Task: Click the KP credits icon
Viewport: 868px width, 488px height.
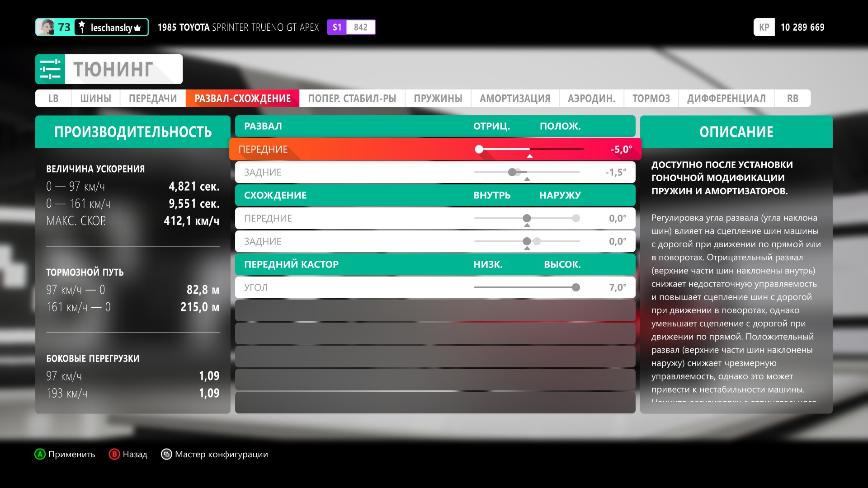Action: pyautogui.click(x=764, y=27)
